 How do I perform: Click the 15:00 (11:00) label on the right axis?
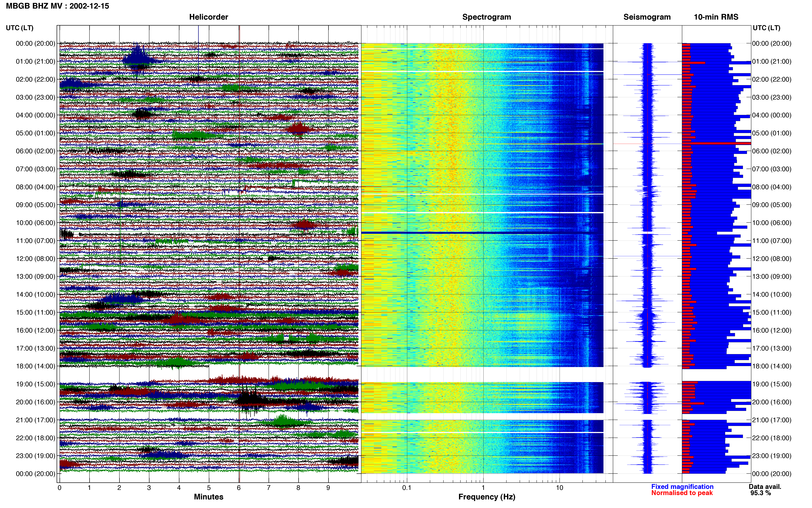point(772,313)
